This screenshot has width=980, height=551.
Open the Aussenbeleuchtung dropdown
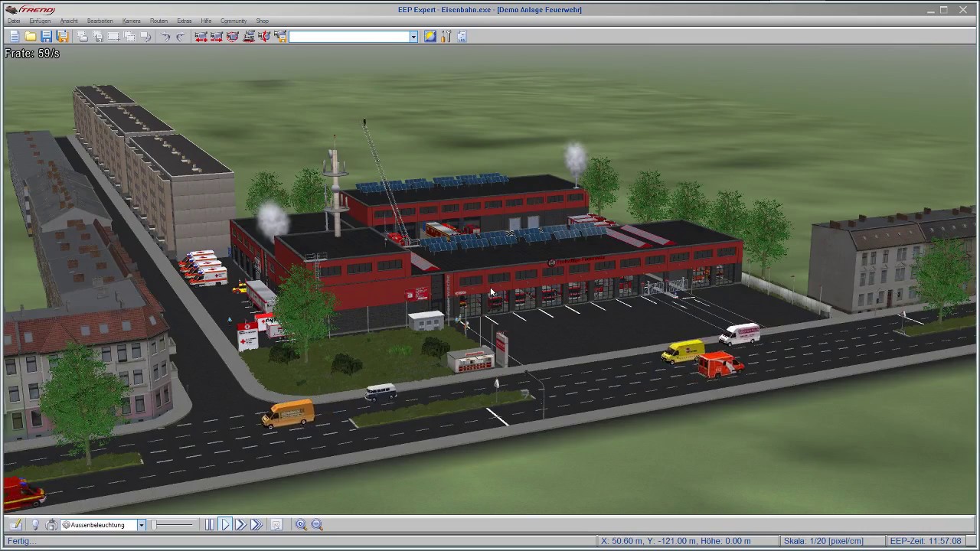point(141,525)
